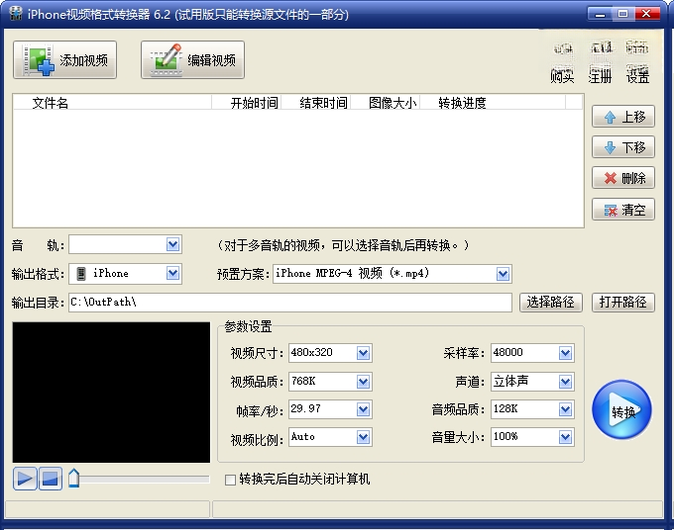Expand the 音轨 audio track dropdown
Screen dimensions: 674x530
coord(173,245)
